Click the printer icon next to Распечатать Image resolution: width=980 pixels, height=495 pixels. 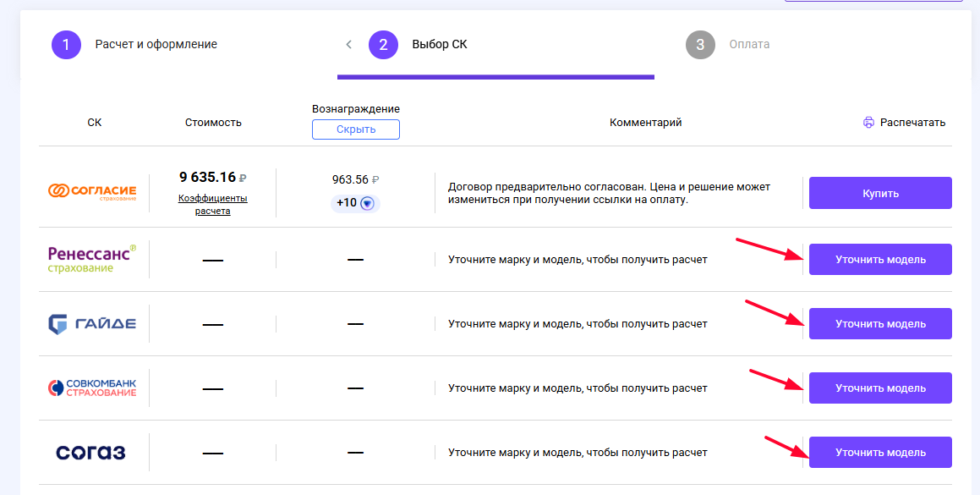868,123
